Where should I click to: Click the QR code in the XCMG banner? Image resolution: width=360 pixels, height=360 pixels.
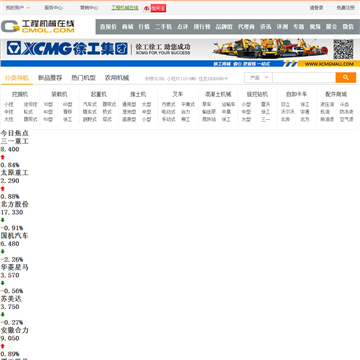pos(343,49)
